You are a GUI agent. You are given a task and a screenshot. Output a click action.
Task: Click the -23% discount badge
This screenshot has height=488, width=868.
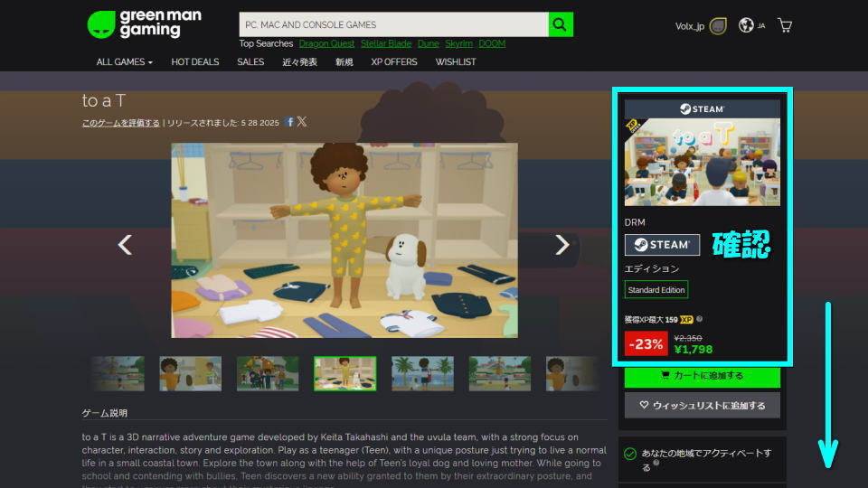(646, 343)
